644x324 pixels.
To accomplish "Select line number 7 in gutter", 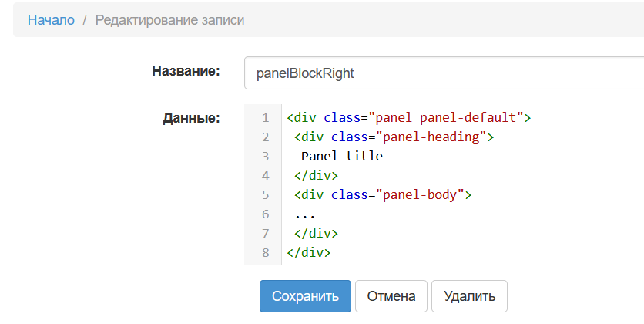I will coord(266,234).
